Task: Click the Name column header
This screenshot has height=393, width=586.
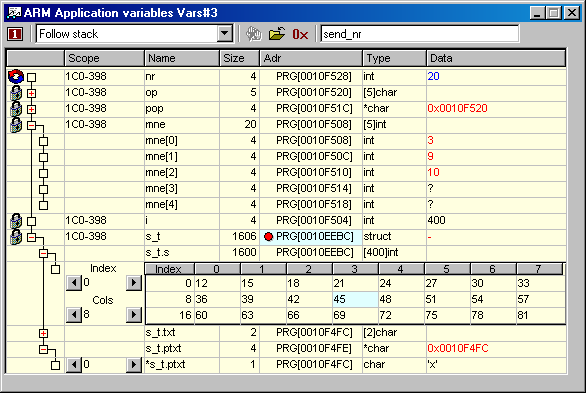Action: (x=182, y=58)
